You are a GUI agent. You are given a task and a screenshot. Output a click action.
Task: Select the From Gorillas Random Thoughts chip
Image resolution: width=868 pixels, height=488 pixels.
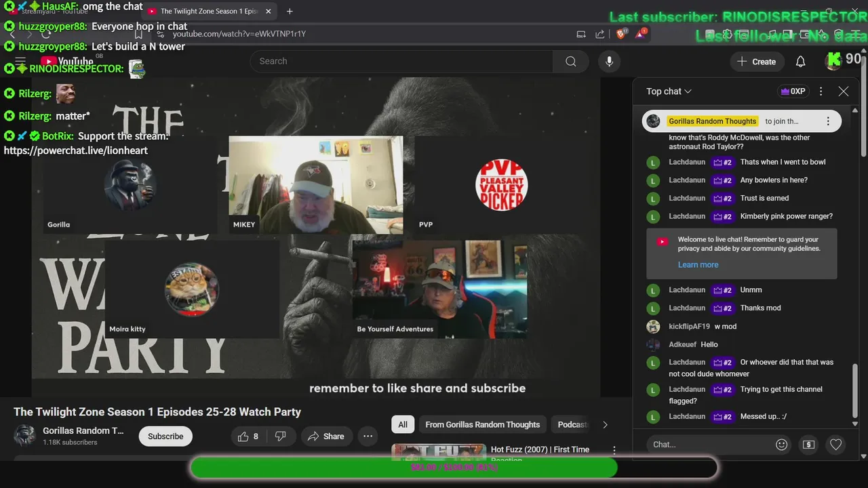(483, 425)
